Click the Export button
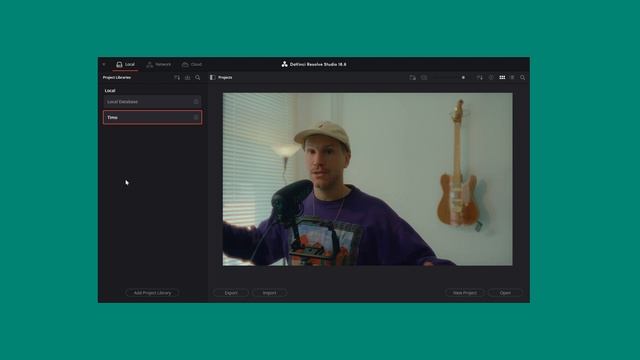640x360 pixels. tap(231, 293)
